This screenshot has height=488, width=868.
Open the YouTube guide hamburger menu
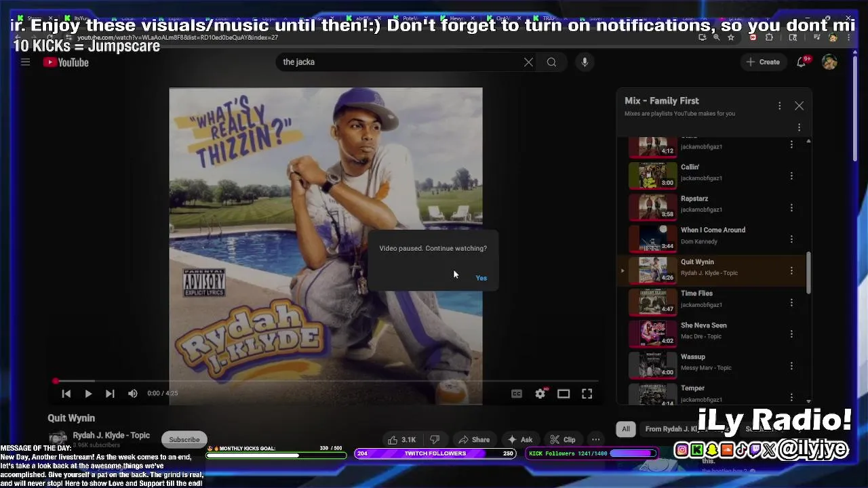25,62
